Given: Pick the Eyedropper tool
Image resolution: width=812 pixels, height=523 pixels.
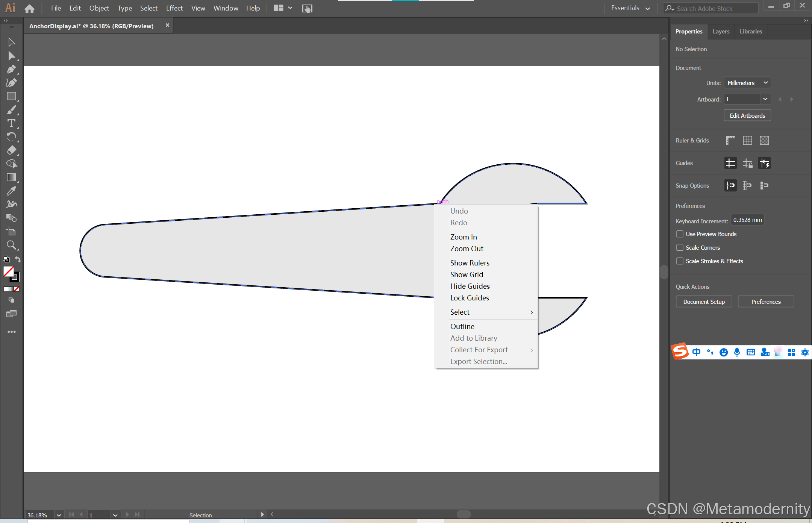Looking at the screenshot, I should coord(11,191).
